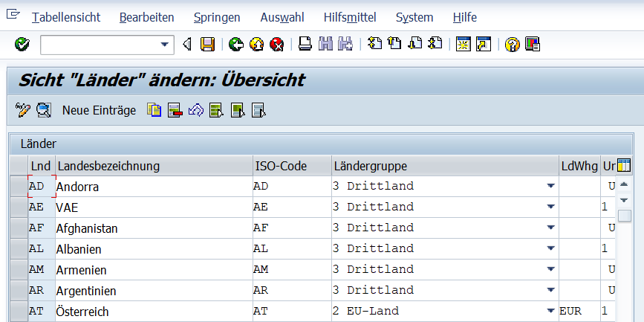This screenshot has height=322, width=644.
Task: Click the green checkmark Enter icon
Action: 22,44
